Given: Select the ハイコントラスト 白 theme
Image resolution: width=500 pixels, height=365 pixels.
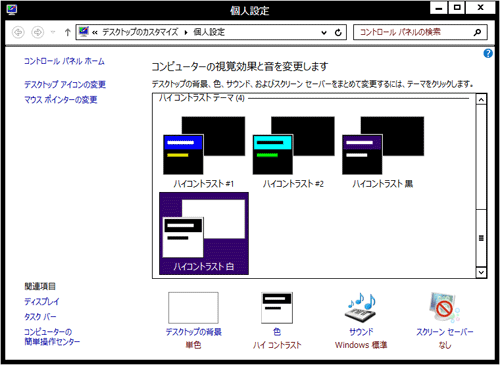Looking at the screenshot, I should tap(204, 233).
